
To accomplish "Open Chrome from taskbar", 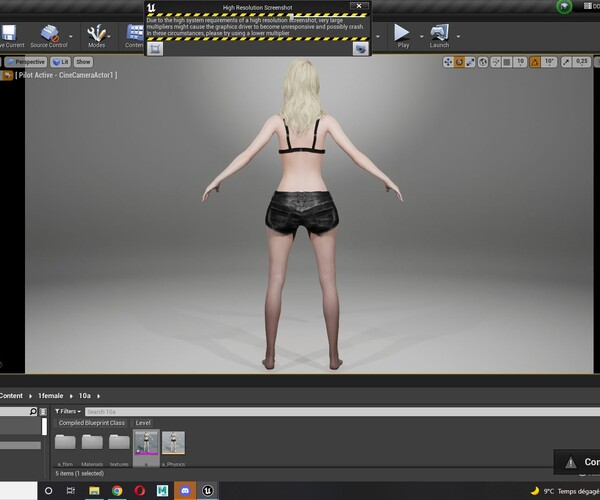I will [117, 490].
